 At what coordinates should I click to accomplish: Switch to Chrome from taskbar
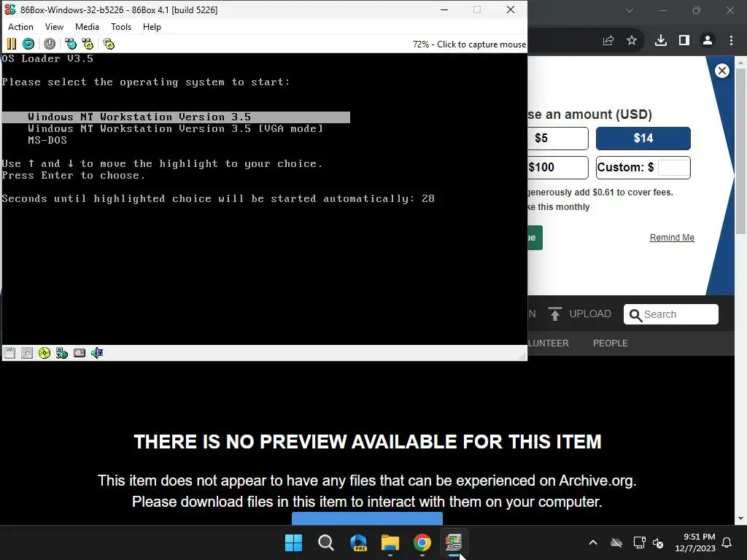click(x=422, y=542)
